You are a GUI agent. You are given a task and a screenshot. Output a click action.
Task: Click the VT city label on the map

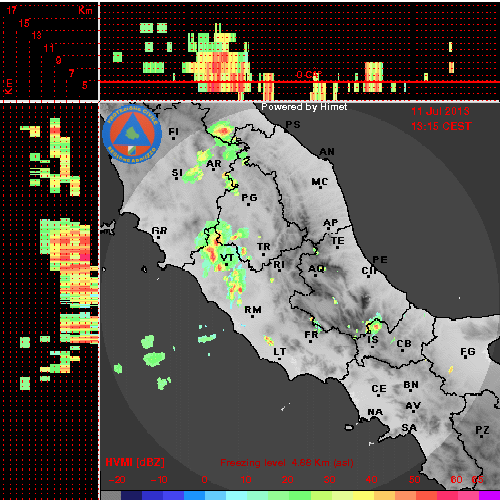click(227, 258)
